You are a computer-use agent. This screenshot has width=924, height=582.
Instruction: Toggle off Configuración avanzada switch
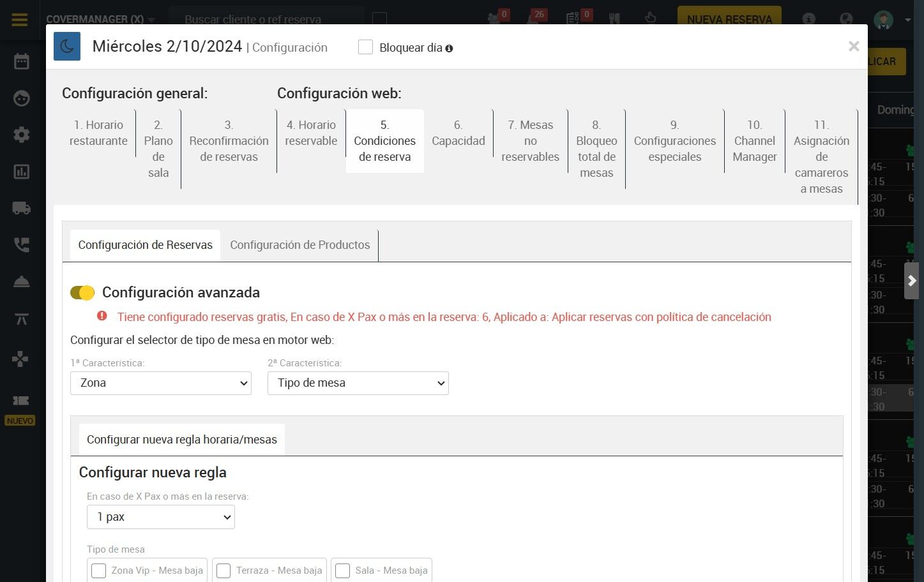pos(82,292)
